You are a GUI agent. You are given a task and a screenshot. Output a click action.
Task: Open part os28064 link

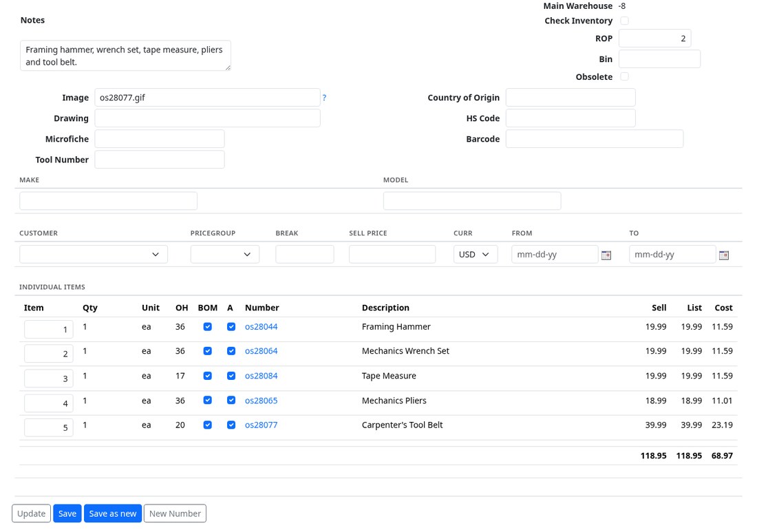(x=262, y=351)
